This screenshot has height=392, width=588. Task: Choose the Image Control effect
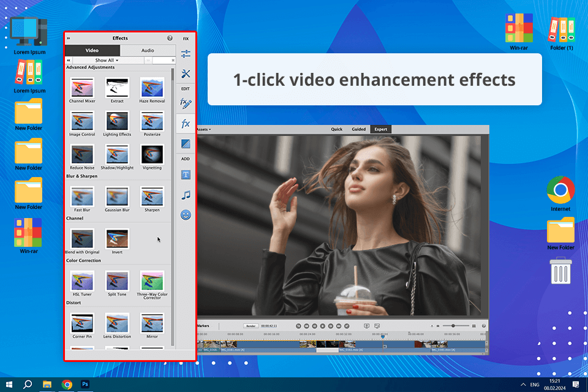coord(82,123)
